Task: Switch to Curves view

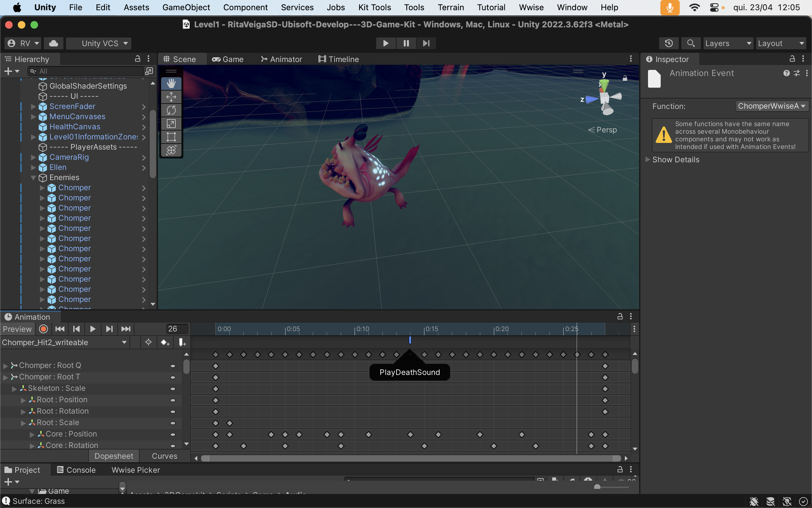Action: click(x=164, y=456)
